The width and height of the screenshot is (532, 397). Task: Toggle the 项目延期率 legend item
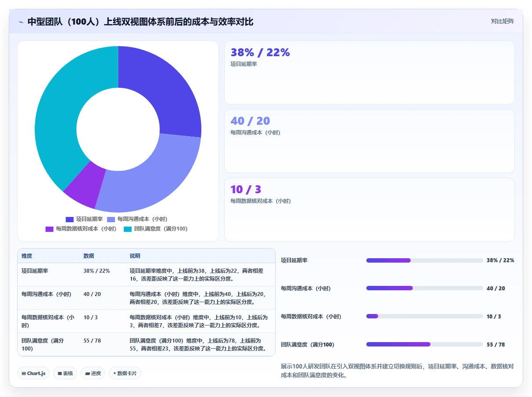pos(84,219)
